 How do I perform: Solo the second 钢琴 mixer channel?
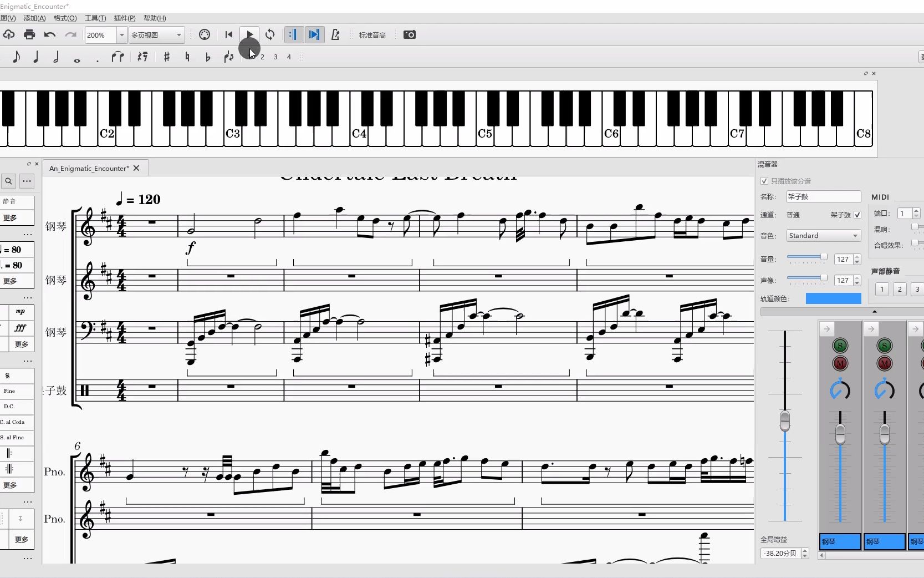click(885, 346)
